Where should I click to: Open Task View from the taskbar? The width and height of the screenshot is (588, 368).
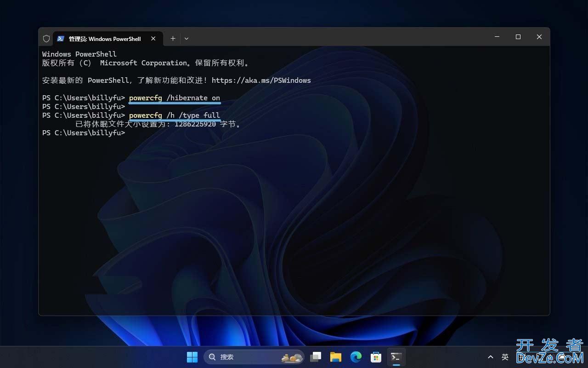tap(316, 357)
